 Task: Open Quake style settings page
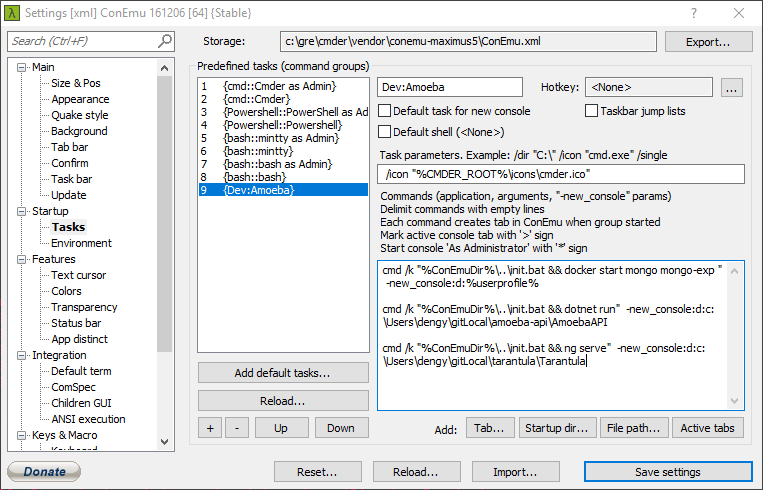tap(80, 115)
